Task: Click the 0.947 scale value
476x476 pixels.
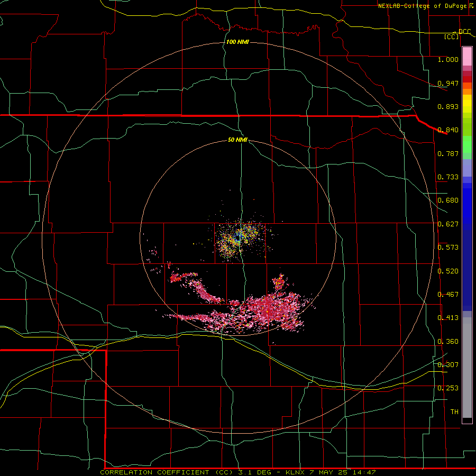Action: click(x=448, y=83)
